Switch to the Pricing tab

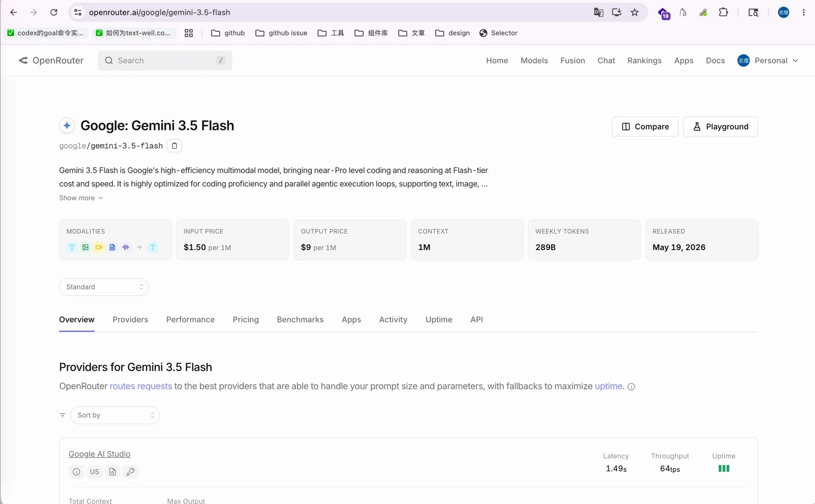(246, 320)
